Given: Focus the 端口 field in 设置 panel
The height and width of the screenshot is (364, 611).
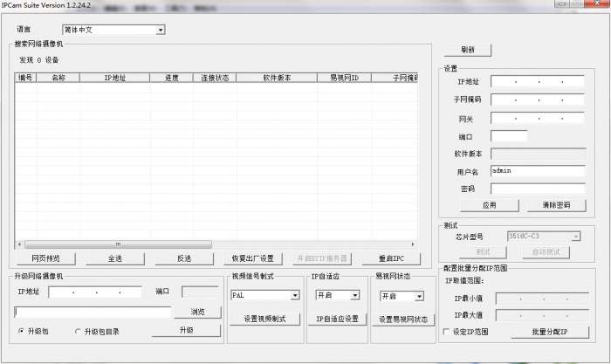Looking at the screenshot, I should click(x=509, y=136).
